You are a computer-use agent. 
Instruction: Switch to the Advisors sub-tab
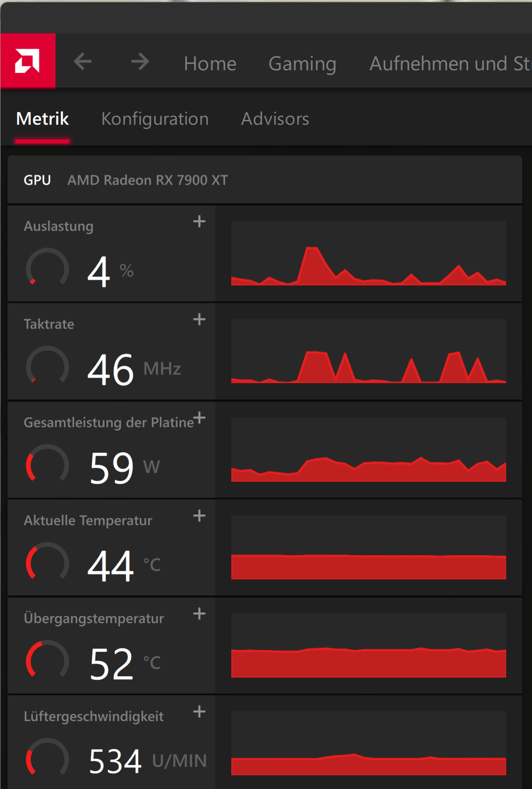275,119
